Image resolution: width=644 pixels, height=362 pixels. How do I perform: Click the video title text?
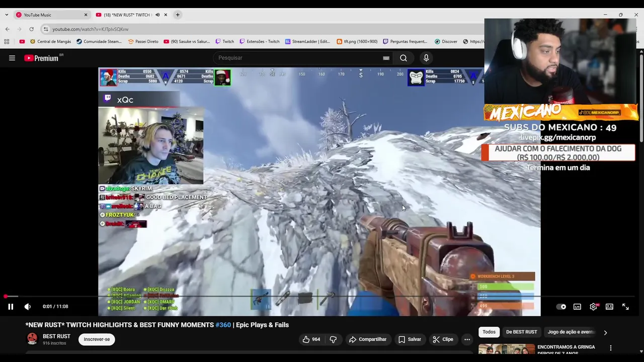click(x=157, y=325)
